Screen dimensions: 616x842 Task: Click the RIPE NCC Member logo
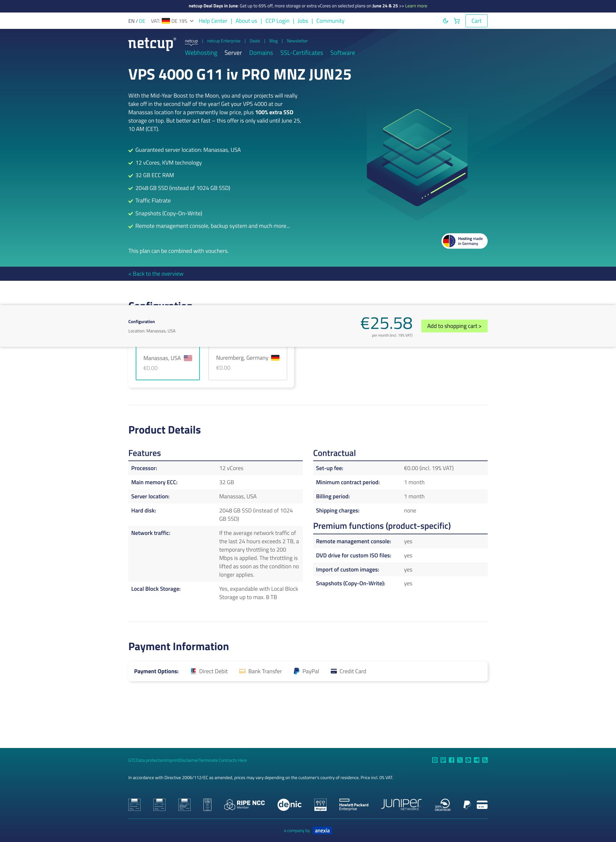[x=244, y=804]
